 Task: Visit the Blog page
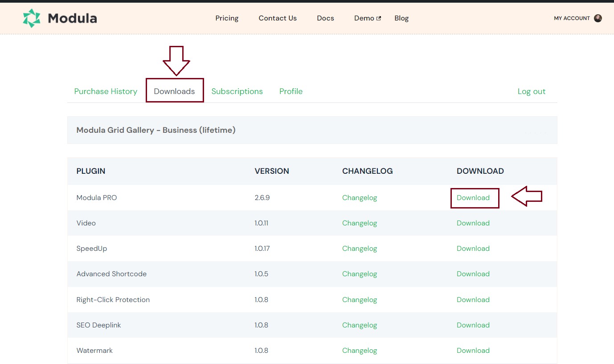401,18
